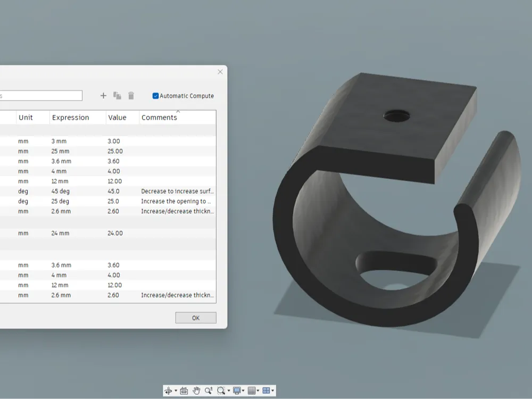Image resolution: width=532 pixels, height=399 pixels.
Task: Click the value '24.00'
Action: [115, 234]
